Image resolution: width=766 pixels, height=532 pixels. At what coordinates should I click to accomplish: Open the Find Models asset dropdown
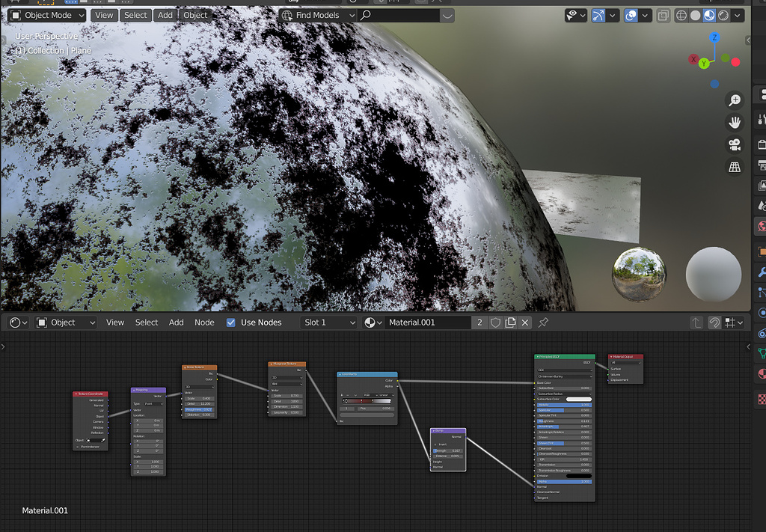318,15
